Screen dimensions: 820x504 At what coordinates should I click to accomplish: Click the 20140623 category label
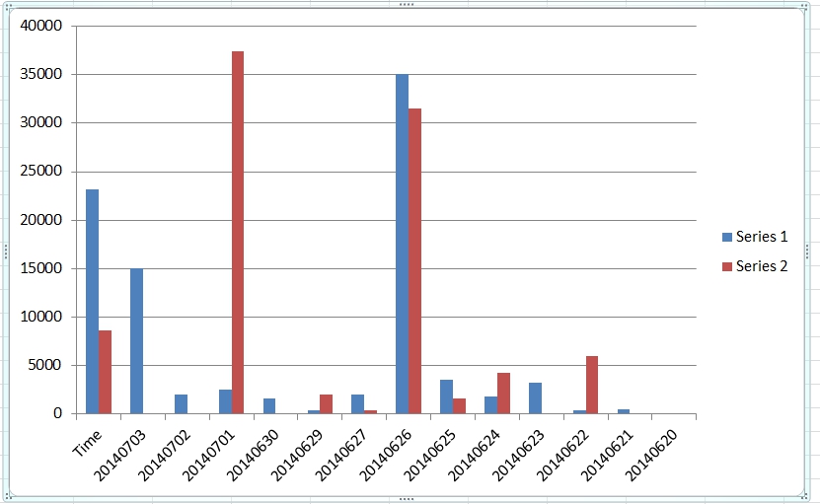pyautogui.click(x=519, y=455)
